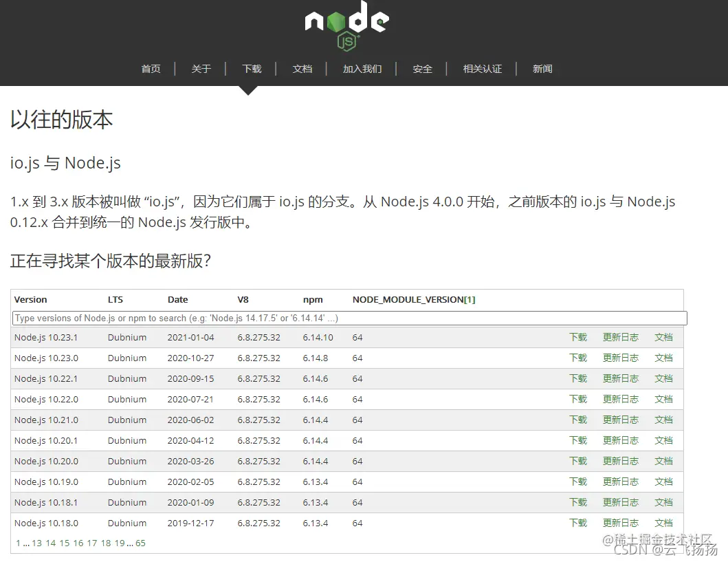Screen dimensions: 728x562
Task: Download Node.js 10.23.1
Action: (579, 337)
